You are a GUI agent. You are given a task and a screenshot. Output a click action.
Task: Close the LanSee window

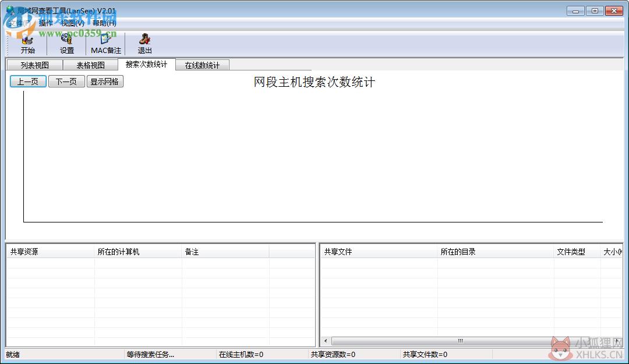[x=614, y=11]
